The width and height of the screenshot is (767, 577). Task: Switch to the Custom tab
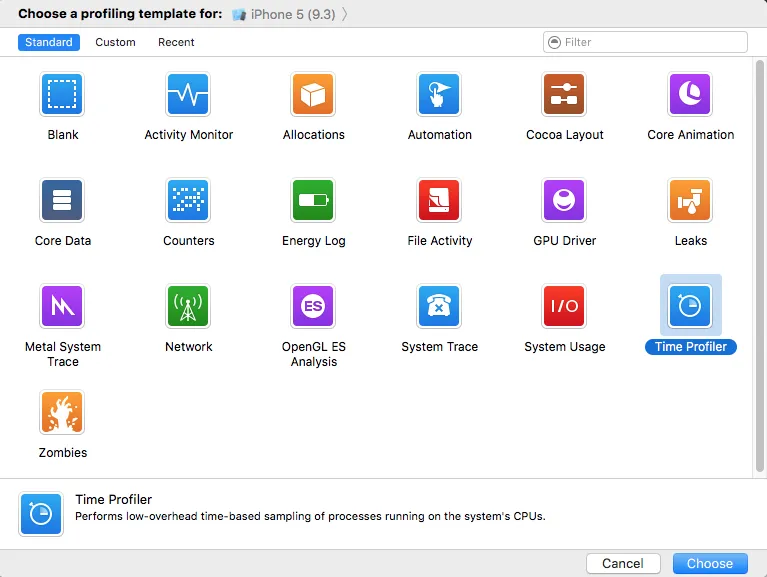pos(115,42)
